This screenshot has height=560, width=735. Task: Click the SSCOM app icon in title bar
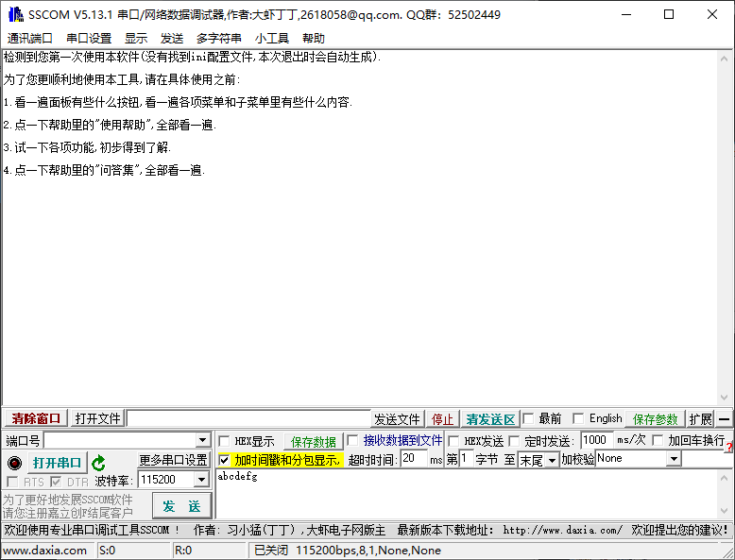16,14
